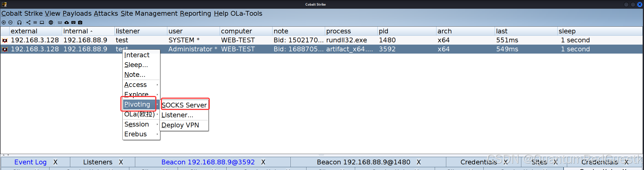View credentials via the asterisks icon
This screenshot has height=170, width=644.
(x=60, y=22)
